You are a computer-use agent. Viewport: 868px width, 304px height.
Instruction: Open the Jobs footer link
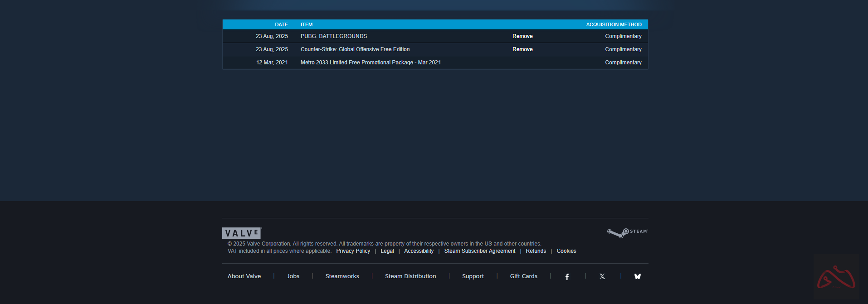[x=293, y=276]
